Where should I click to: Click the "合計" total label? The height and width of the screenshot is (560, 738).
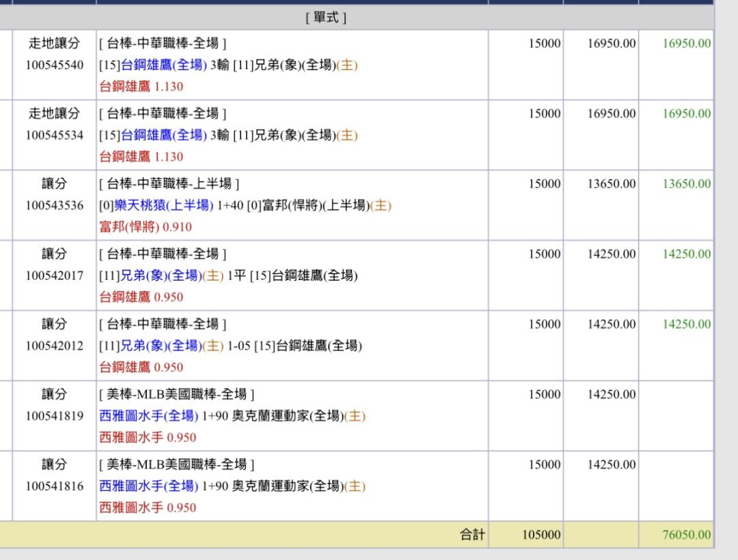point(472,535)
